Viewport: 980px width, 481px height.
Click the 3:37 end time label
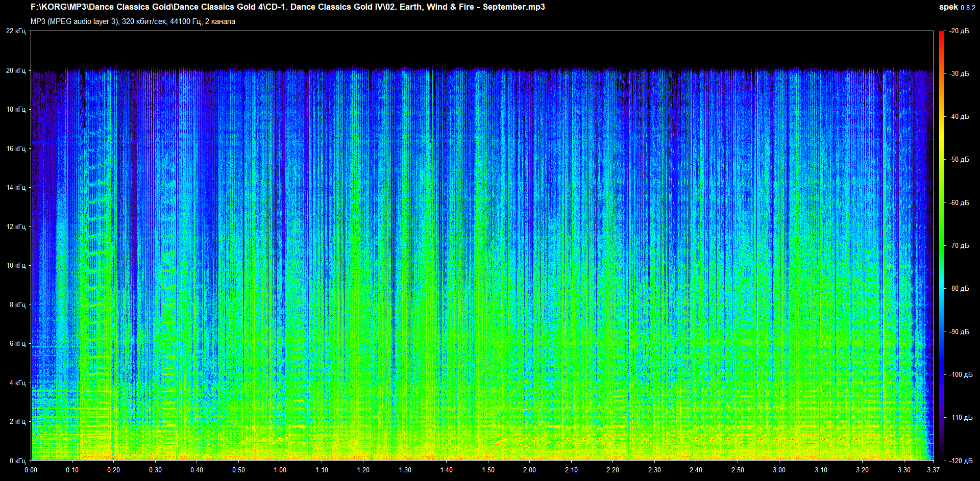(x=933, y=470)
